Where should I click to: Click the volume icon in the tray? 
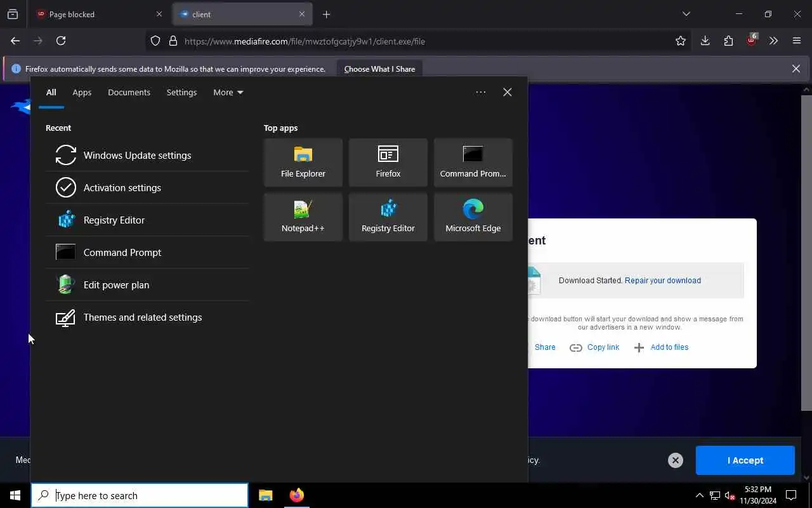point(730,495)
